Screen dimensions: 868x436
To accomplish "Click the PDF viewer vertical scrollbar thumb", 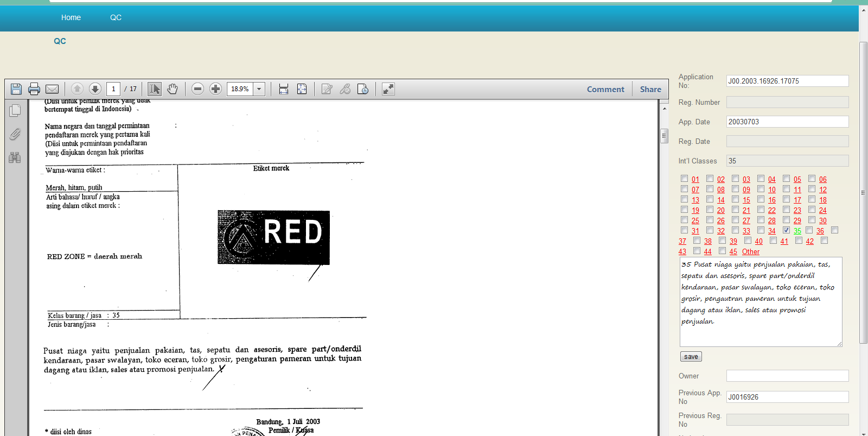I will coord(665,136).
